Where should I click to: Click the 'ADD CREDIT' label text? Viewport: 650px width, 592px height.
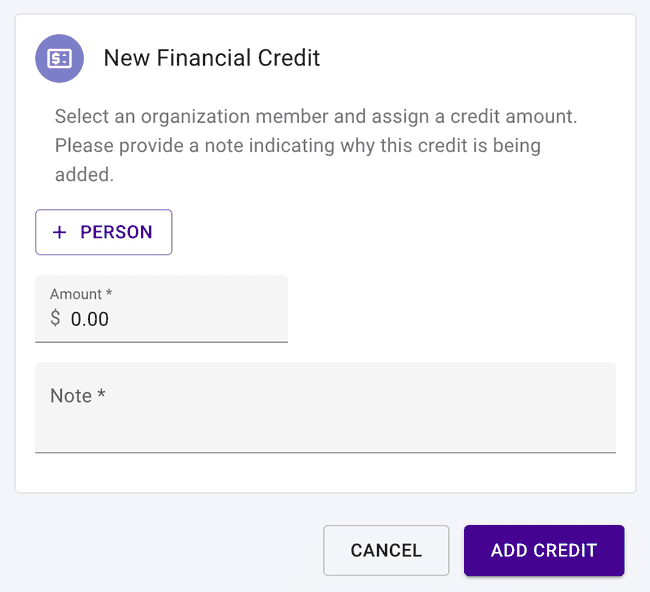click(543, 550)
